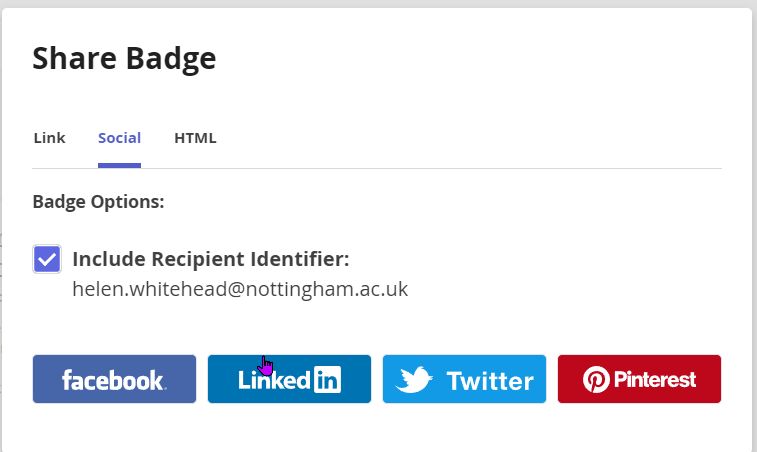
Task: Click the 'Linked' text on the LinkedIn button
Action: (x=275, y=380)
